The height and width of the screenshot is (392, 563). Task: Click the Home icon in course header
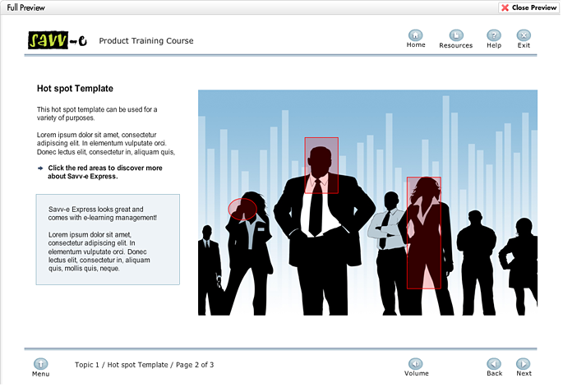tap(415, 35)
